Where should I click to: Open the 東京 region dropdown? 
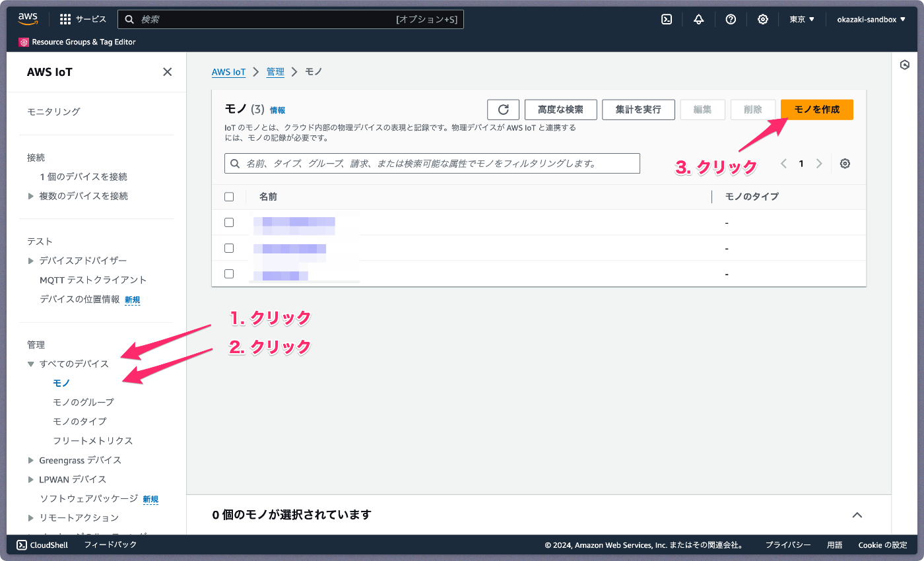(x=802, y=19)
